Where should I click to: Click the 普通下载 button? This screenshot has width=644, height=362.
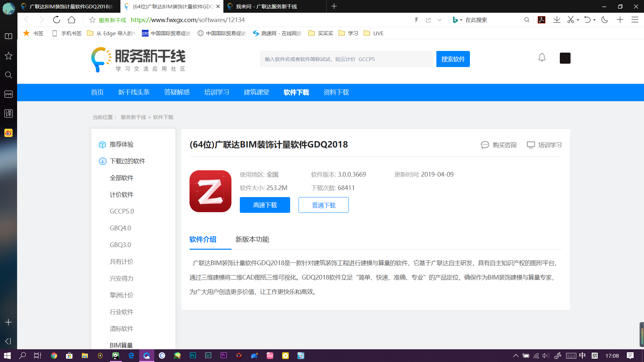click(324, 205)
